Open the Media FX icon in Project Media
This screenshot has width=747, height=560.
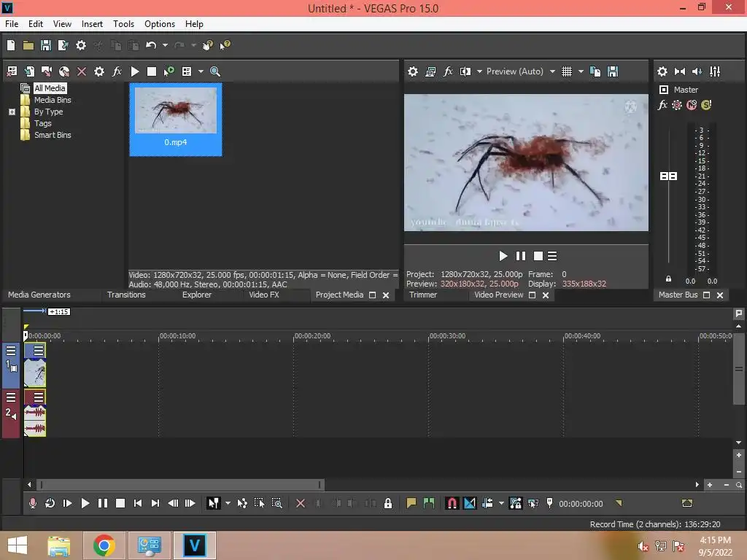coord(117,71)
